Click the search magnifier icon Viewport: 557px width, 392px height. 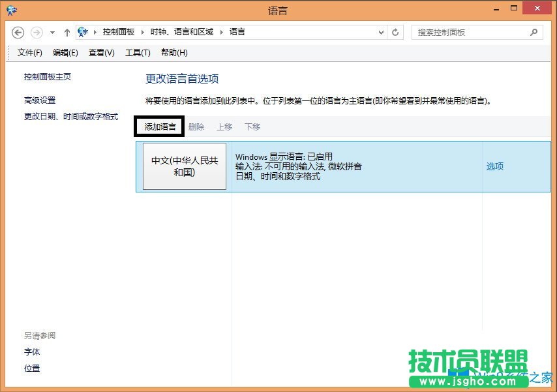click(x=534, y=31)
